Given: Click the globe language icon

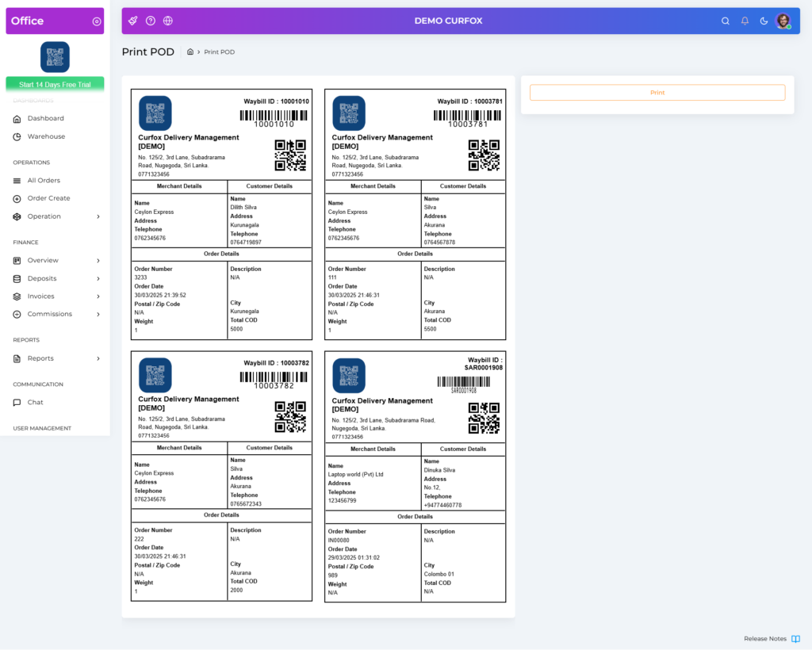Looking at the screenshot, I should point(168,21).
